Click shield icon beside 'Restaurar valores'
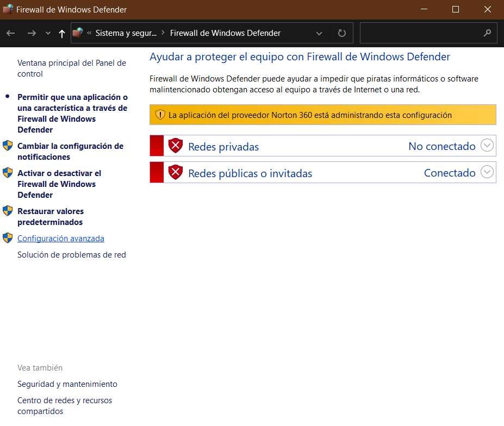Screen dimensions: 504x426 click(x=8, y=211)
